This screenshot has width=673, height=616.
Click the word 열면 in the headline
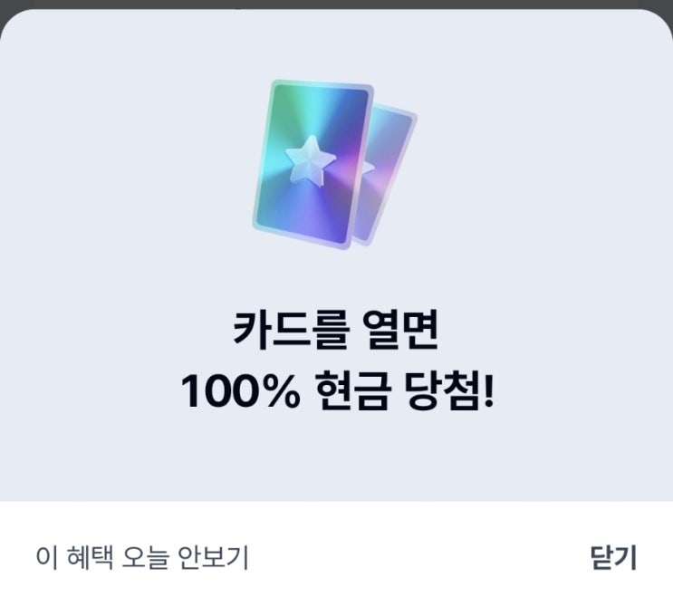pyautogui.click(x=400, y=330)
